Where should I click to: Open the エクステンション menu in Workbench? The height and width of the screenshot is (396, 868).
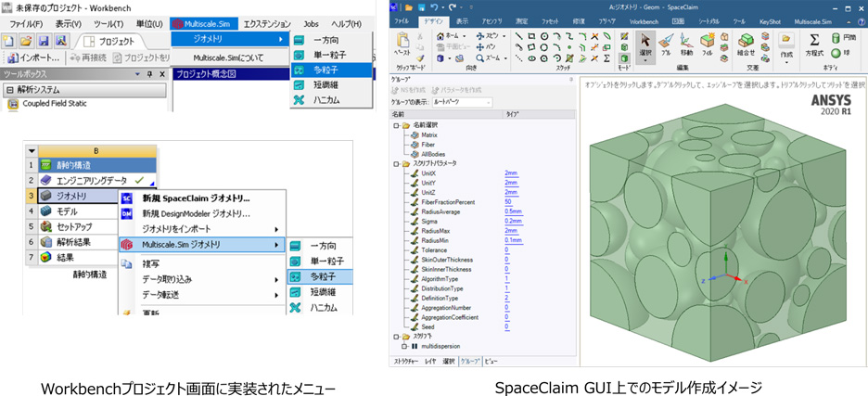[267, 24]
